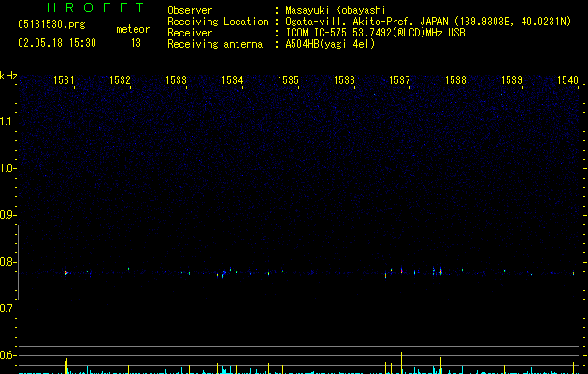This screenshot has width=588, height=374.
Task: Click the 1.0 kHz frequency label
Action: click(x=7, y=168)
